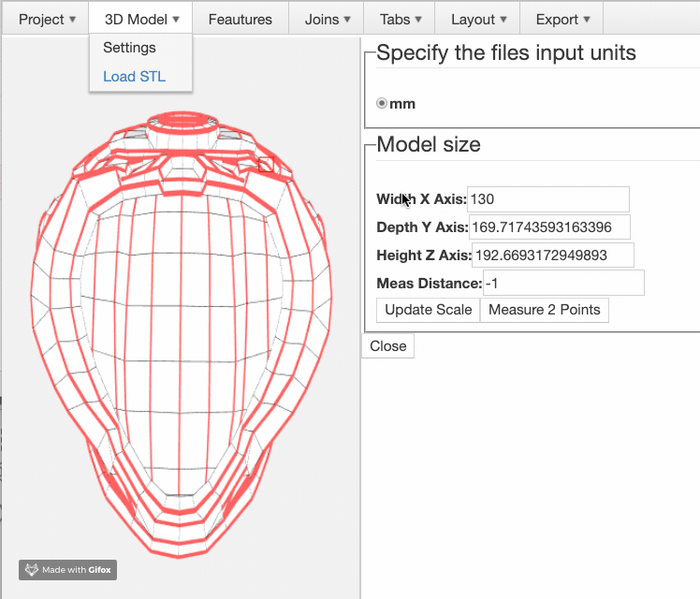700x599 pixels.
Task: Select the mm units radio button
Action: point(382,104)
